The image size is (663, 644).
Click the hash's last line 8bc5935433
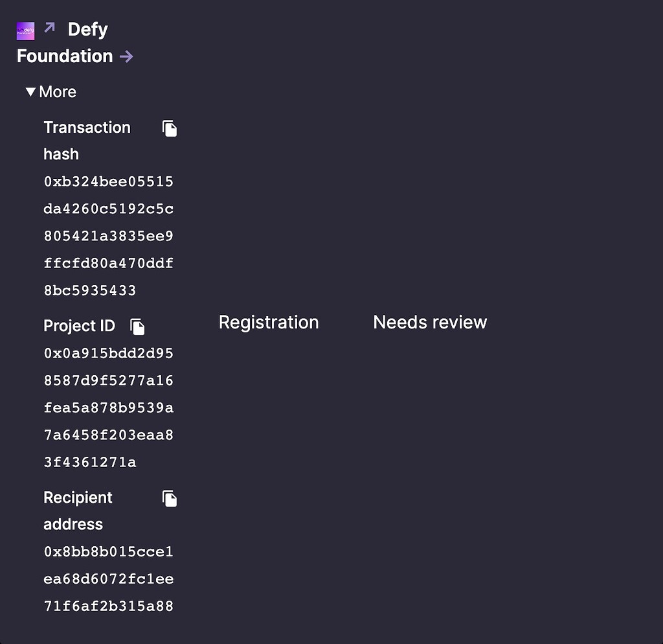pyautogui.click(x=90, y=291)
